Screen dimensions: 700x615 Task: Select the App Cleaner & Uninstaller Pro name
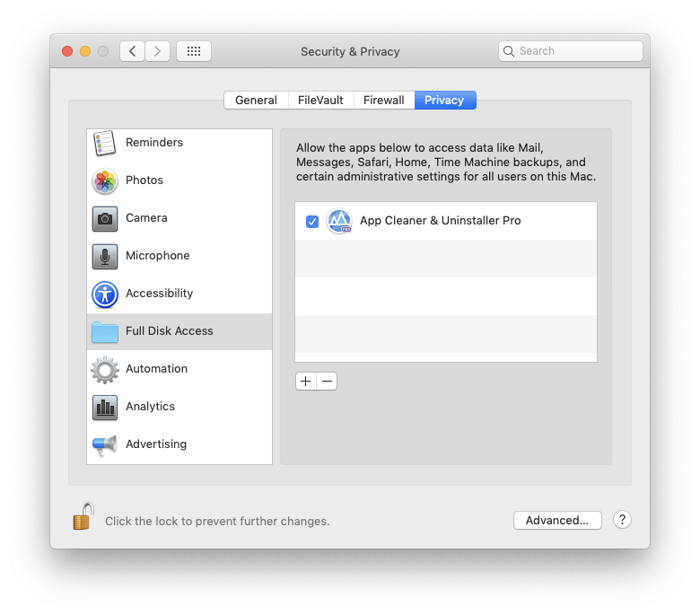(x=441, y=221)
